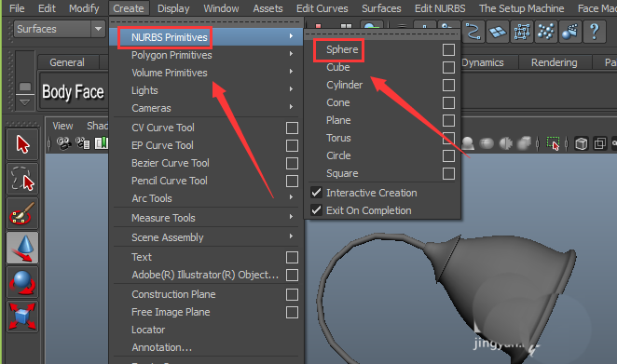This screenshot has height=364, width=617.
Task: Choose Circle primitive entry
Action: coord(338,155)
